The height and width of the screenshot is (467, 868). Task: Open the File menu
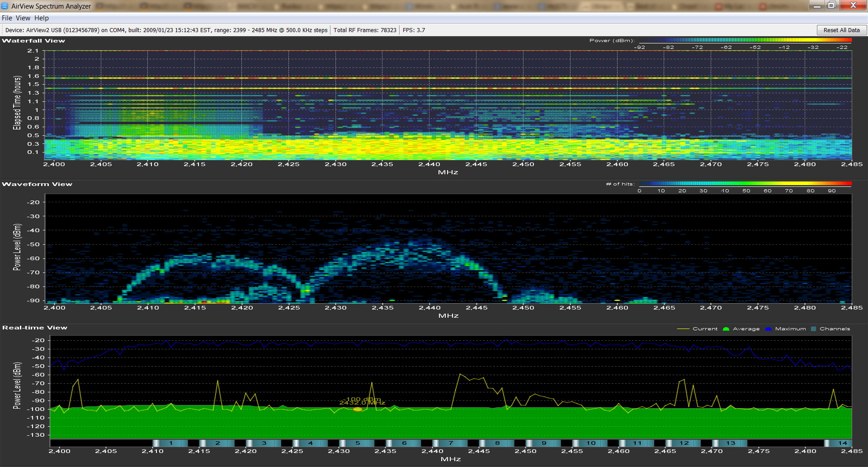point(7,18)
